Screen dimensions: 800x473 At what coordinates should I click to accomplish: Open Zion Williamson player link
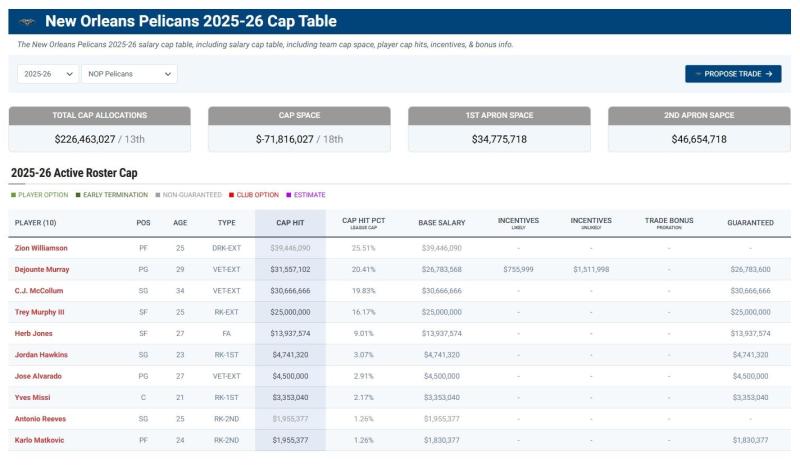pos(41,248)
